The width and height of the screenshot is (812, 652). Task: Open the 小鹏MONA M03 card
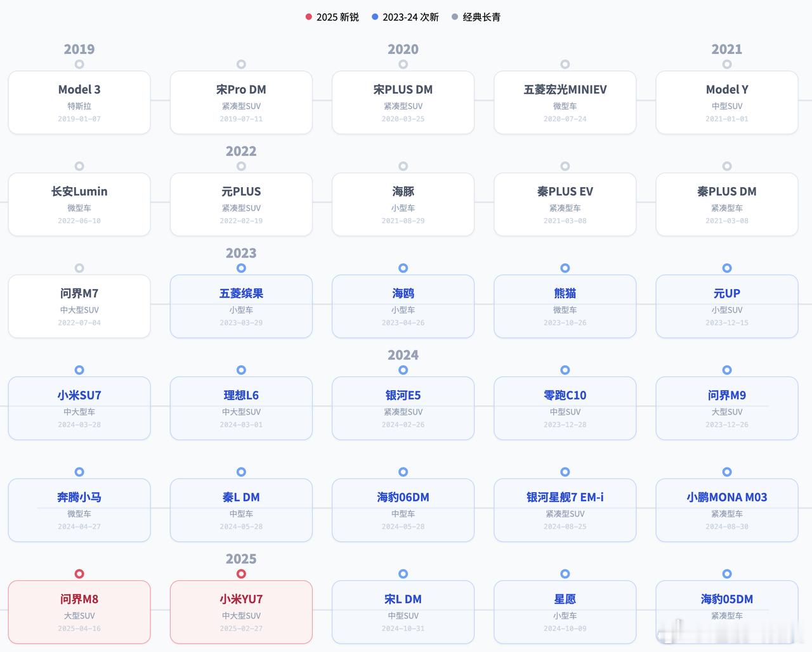(727, 511)
